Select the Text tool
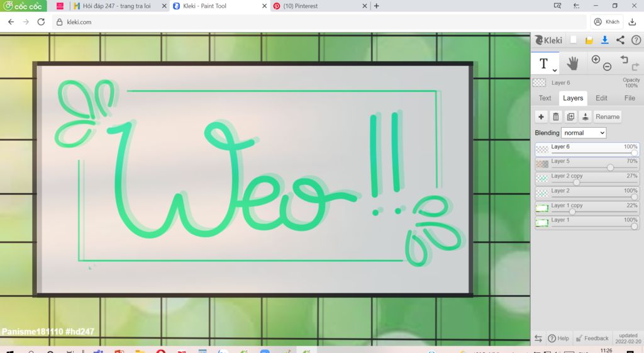 [x=544, y=64]
